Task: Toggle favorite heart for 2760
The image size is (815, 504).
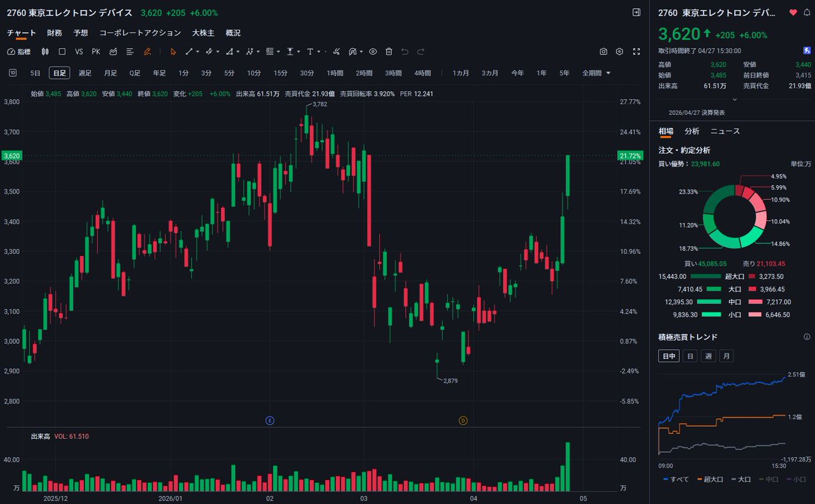Action: point(793,12)
